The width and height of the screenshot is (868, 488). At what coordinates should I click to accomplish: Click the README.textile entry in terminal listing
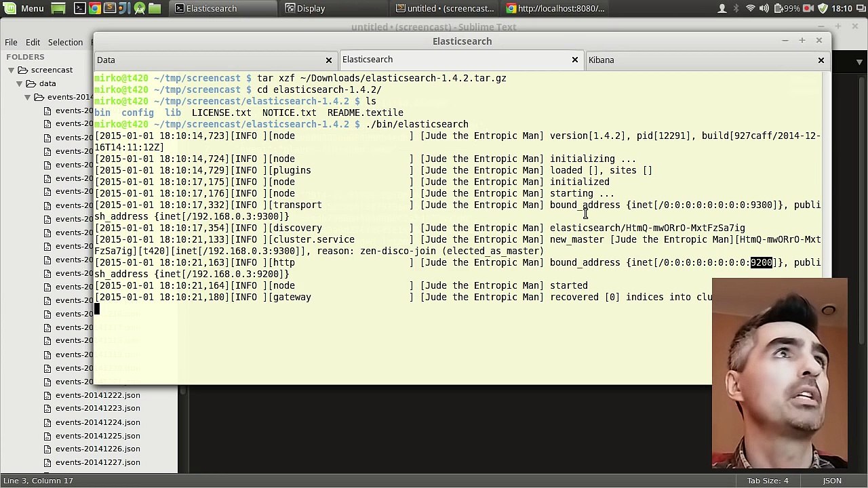tap(366, 113)
